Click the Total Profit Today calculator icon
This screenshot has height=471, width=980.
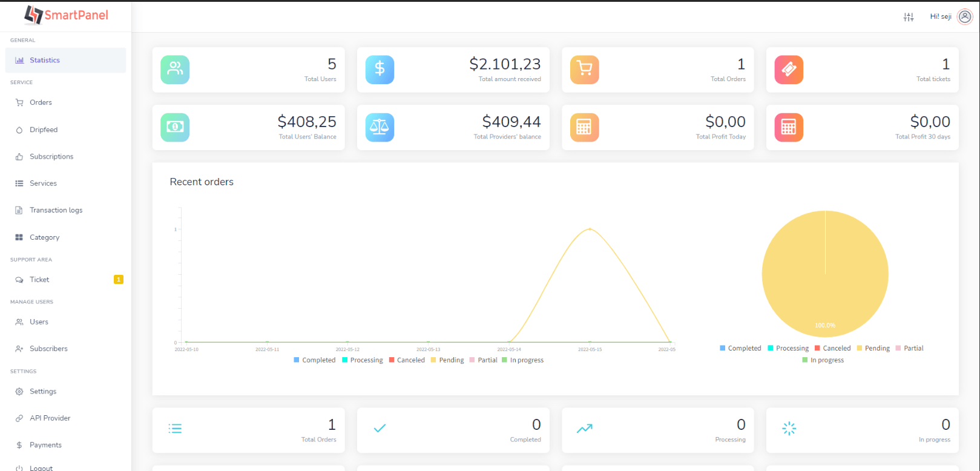[584, 127]
